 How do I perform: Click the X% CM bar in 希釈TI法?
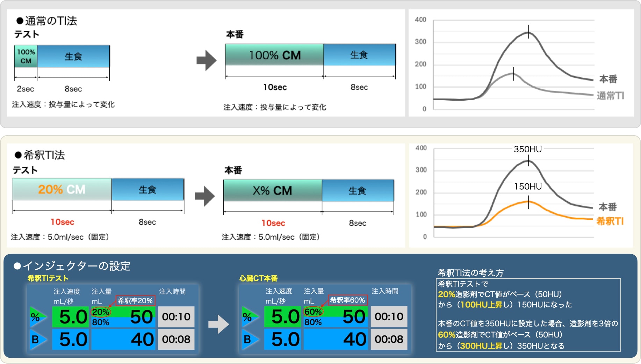point(273,190)
